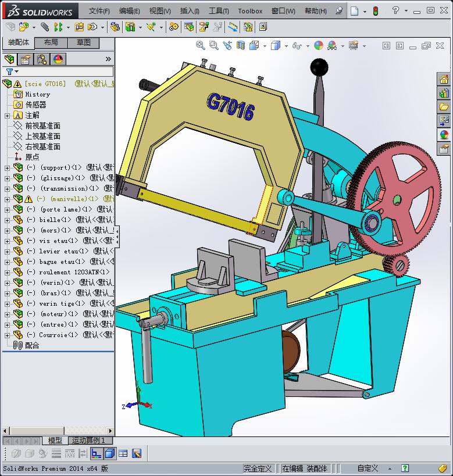
Task: Switch to the ConfigurationManager tab icon
Action: click(42, 59)
